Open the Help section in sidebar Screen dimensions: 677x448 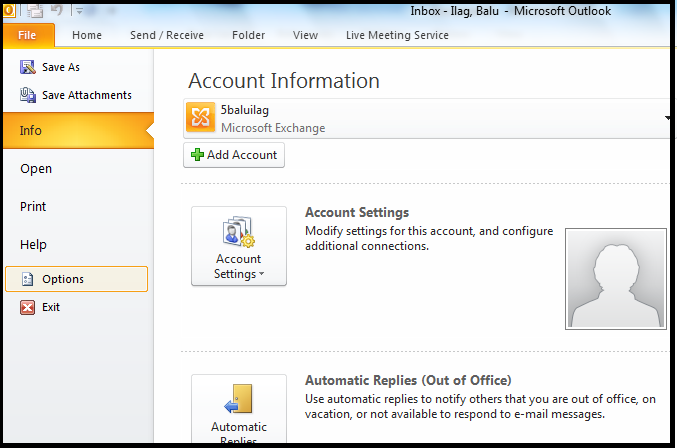33,245
